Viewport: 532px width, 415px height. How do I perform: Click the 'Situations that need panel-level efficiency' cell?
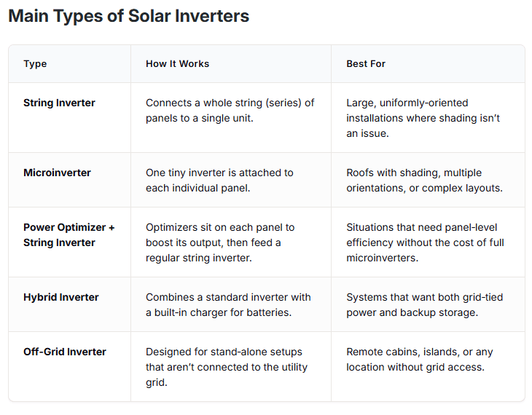425,242
